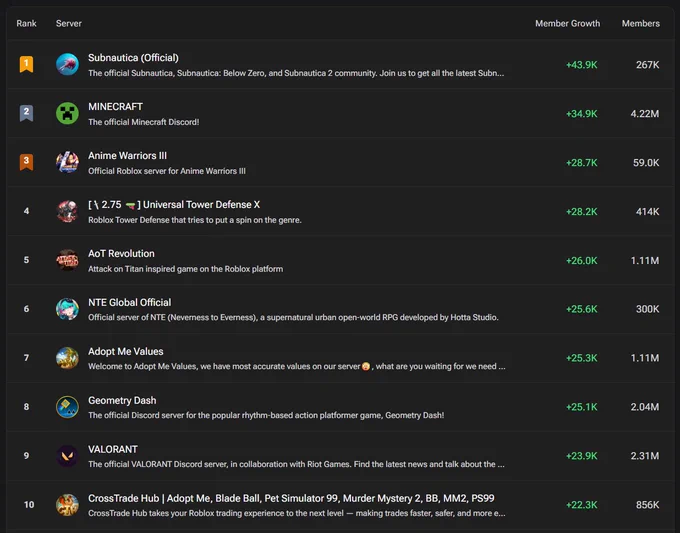Viewport: 680px width, 533px height.
Task: Click the bronze rank 3 badge
Action: point(26,162)
